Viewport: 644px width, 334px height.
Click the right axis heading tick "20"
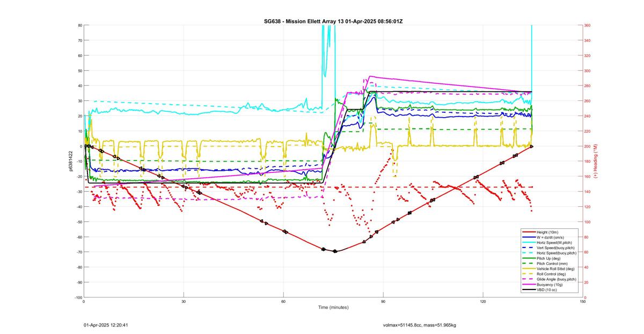[x=587, y=282]
